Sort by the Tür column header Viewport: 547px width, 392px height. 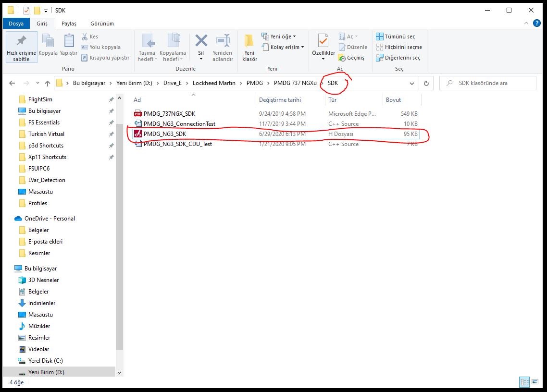pos(354,100)
